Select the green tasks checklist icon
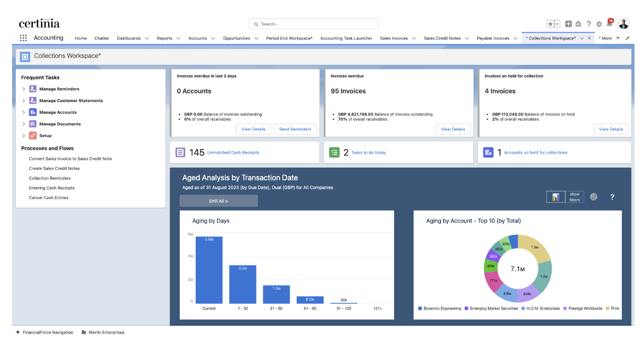 click(335, 152)
